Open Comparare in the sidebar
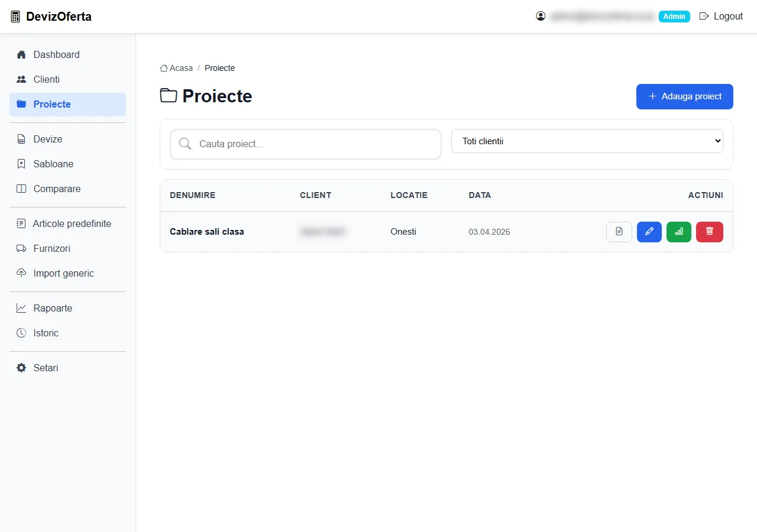Viewport: 757px width, 532px height. click(67, 189)
